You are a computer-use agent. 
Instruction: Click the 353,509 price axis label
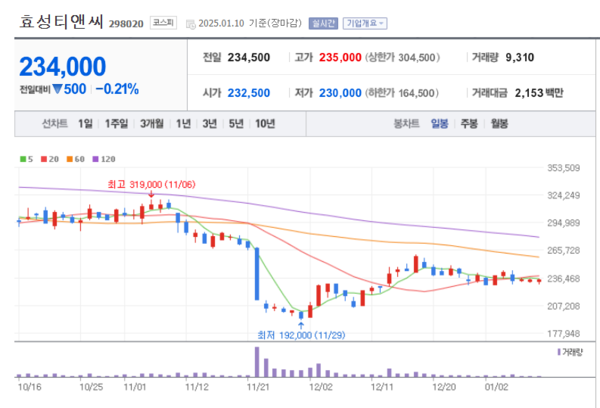(564, 168)
